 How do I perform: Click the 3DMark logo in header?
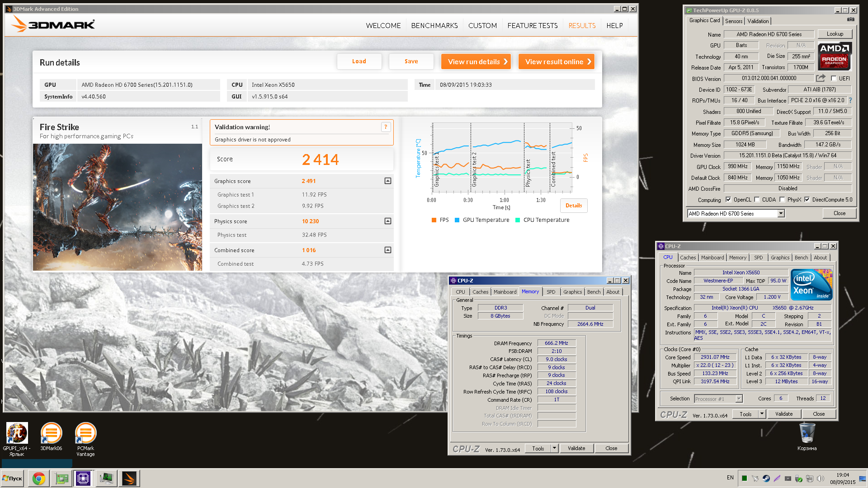54,24
